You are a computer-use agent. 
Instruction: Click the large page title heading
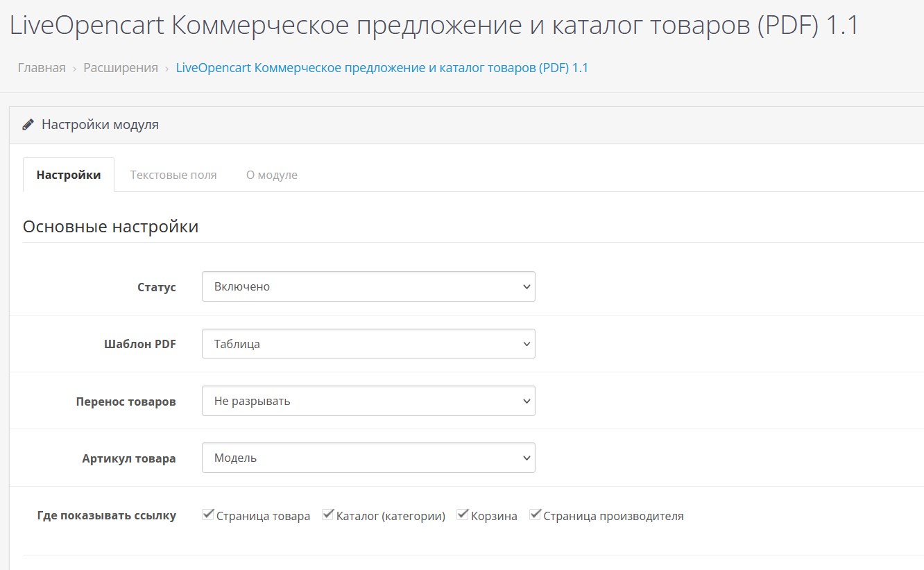tap(434, 26)
